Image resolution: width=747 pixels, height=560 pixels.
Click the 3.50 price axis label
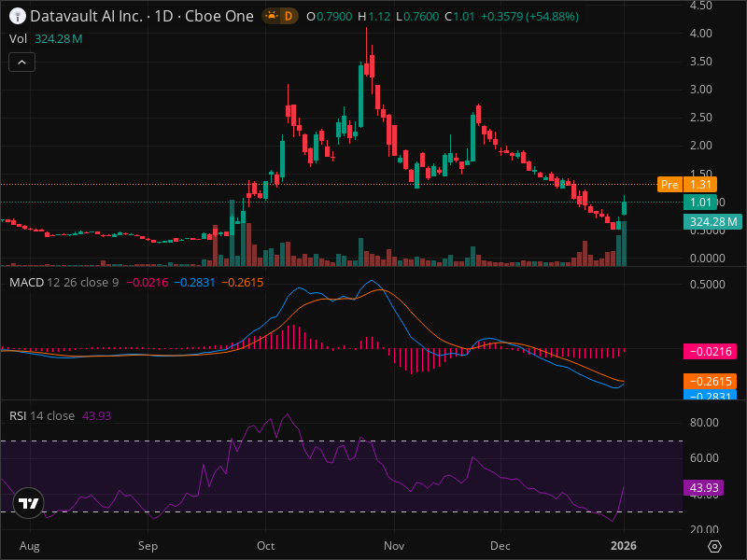coord(701,62)
